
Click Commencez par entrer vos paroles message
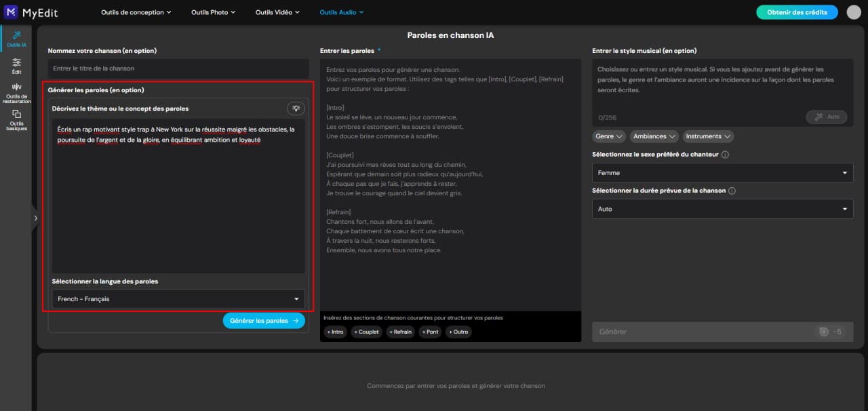click(456, 386)
